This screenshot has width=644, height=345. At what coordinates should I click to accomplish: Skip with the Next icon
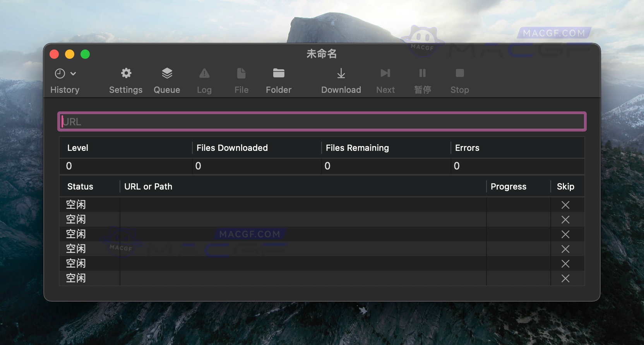coord(385,73)
